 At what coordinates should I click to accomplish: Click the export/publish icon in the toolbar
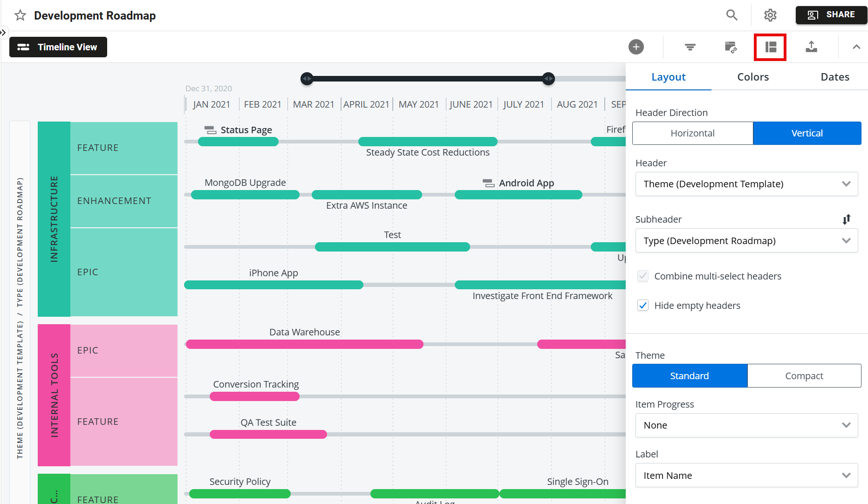tap(811, 47)
